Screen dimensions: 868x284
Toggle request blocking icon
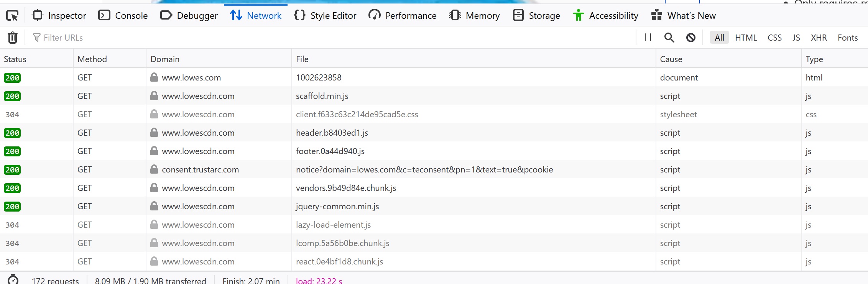pos(691,38)
